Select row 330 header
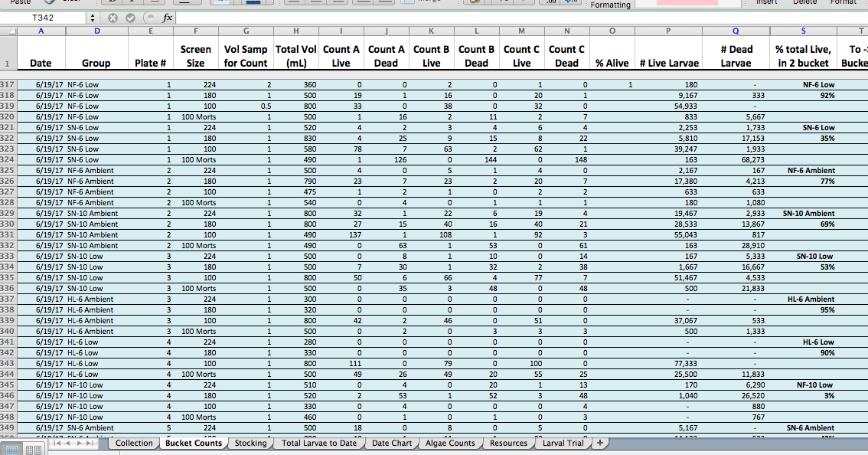This screenshot has height=455, width=868. 8,224
